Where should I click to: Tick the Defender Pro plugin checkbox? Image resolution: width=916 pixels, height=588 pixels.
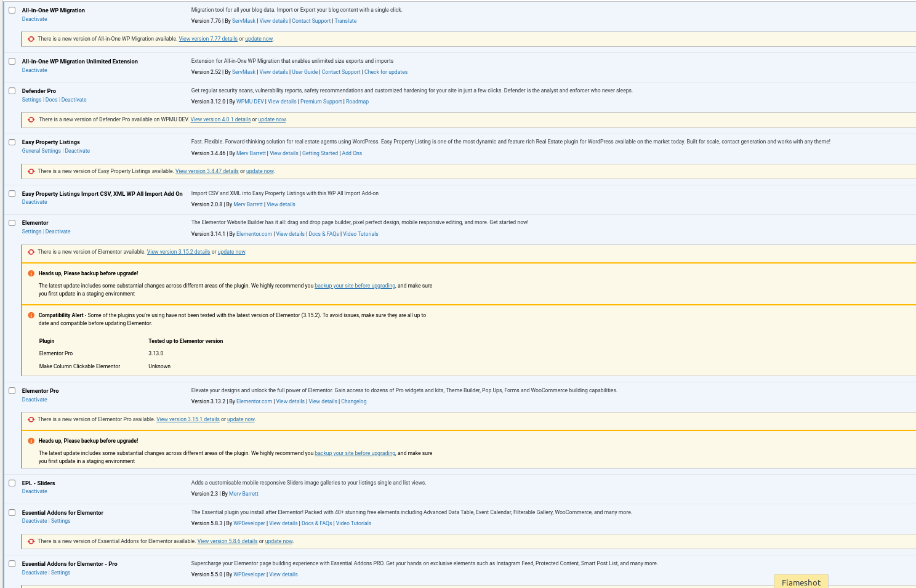12,91
